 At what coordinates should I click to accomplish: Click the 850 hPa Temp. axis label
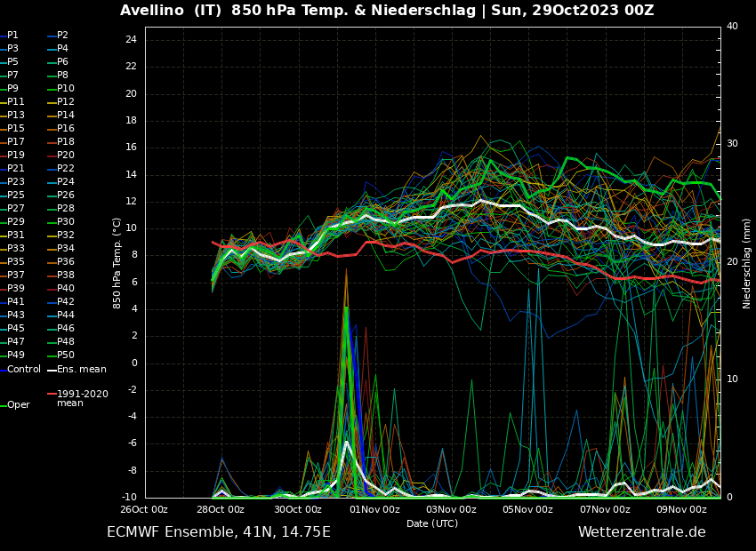[117, 263]
